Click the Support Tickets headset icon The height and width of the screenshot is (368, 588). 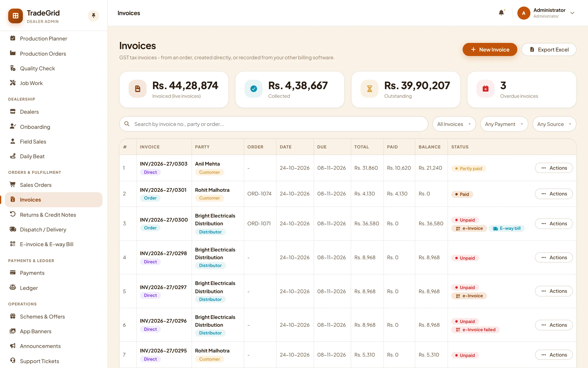[x=13, y=360]
